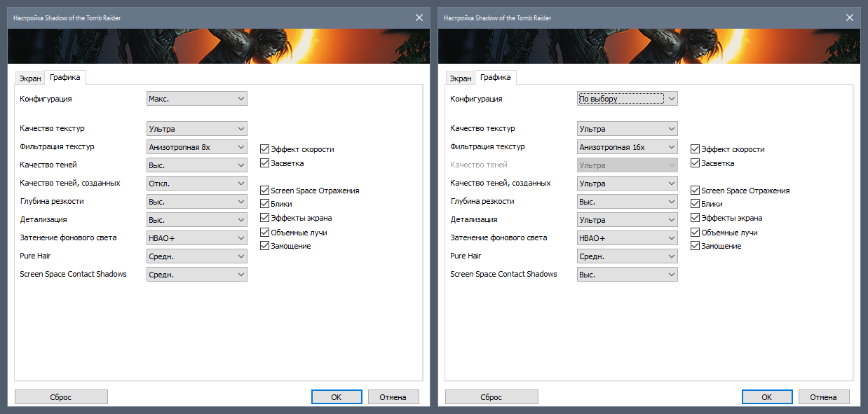This screenshot has height=414, width=868.
Task: Toggle Засветка checkbox in left window
Action: click(x=264, y=163)
